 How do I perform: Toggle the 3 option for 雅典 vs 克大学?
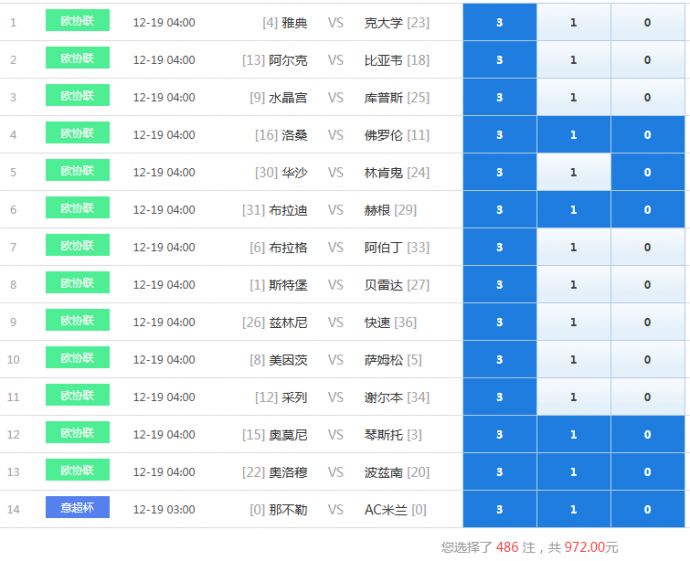(x=499, y=22)
